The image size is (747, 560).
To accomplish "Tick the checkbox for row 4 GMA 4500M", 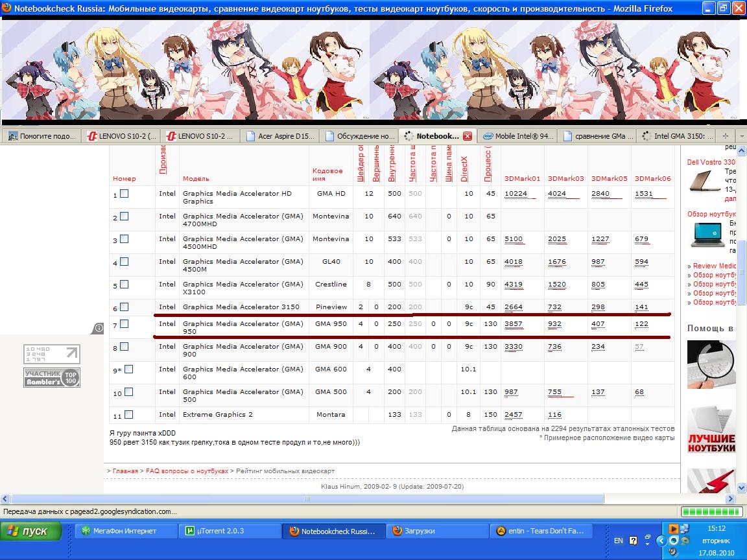I will [x=124, y=261].
